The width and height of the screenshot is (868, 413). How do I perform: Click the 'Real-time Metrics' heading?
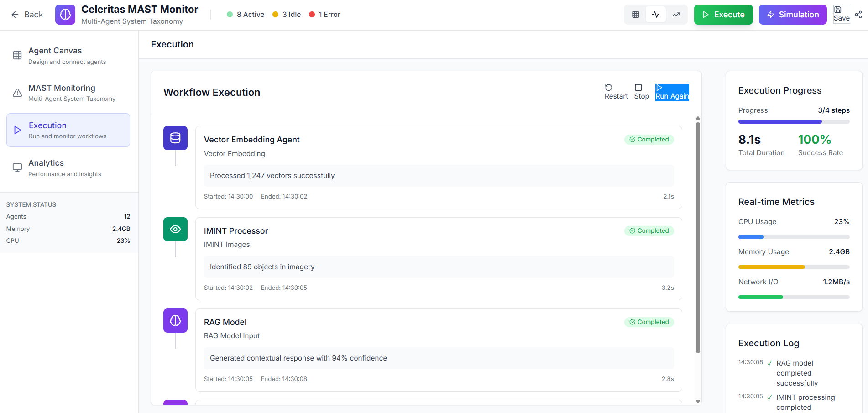[x=776, y=202]
